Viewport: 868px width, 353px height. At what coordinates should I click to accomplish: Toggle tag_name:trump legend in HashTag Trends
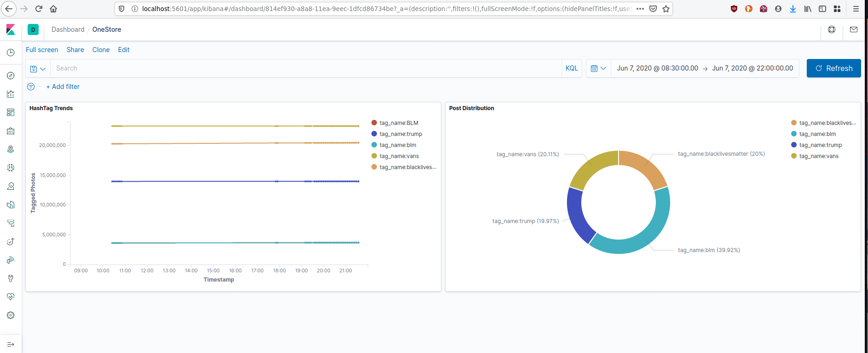pos(401,134)
